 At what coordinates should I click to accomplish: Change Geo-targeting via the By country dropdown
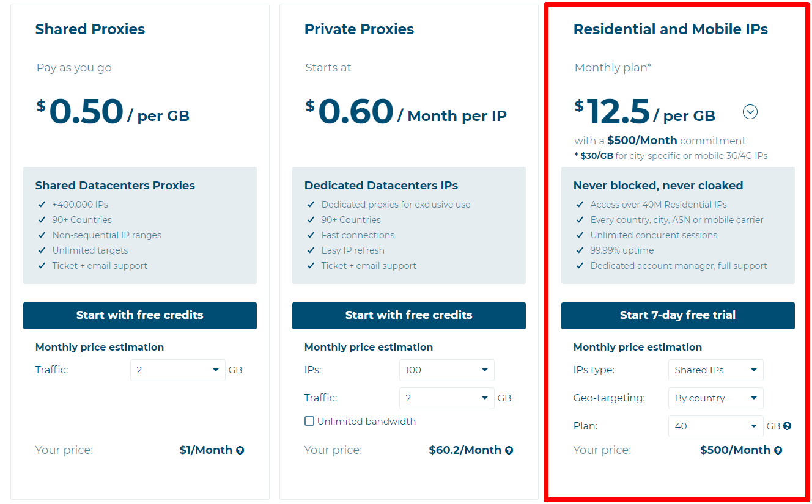716,398
